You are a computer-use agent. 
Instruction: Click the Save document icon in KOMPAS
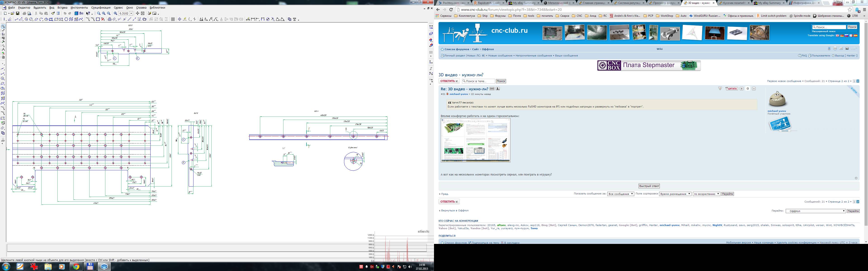(18, 14)
